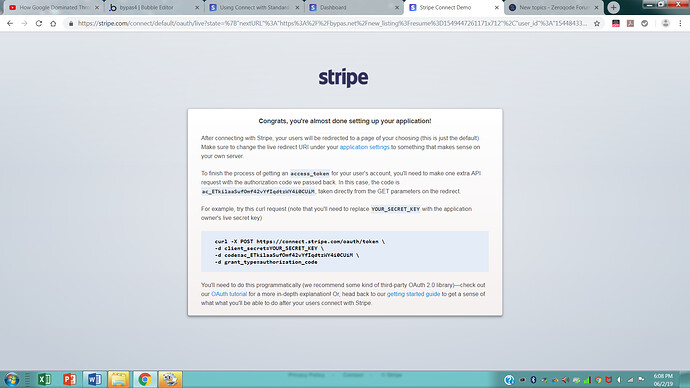
Task: Open the grey checkmark extension
Action: (644, 23)
